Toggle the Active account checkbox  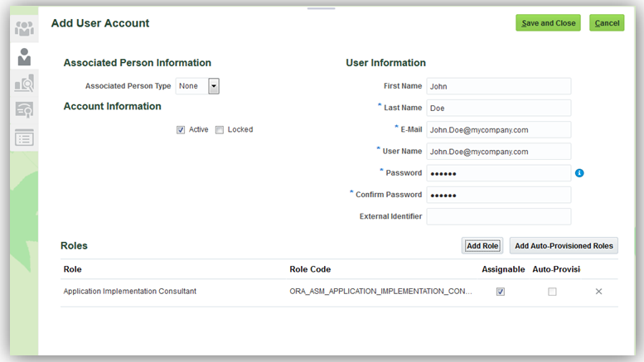[x=181, y=129]
